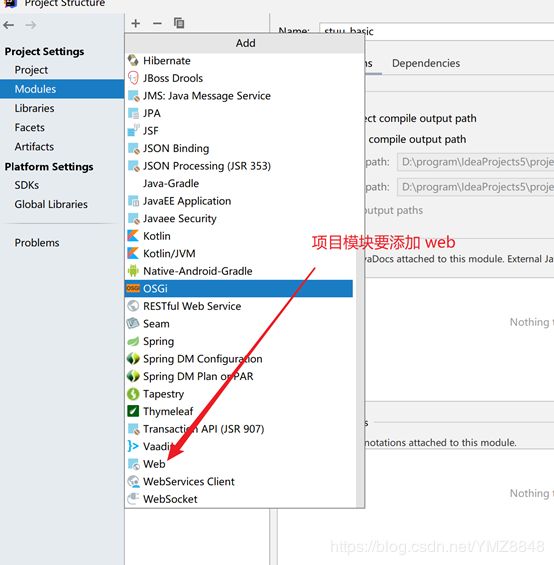Go back with the left arrow
554x565 pixels.
tap(9, 25)
